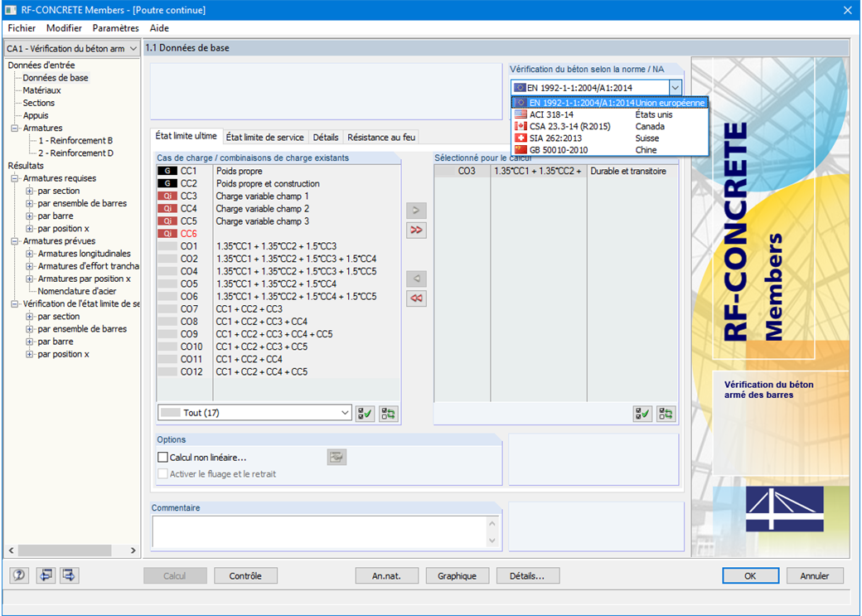
Task: Remove all selected cases with double left arrow
Action: tap(416, 298)
